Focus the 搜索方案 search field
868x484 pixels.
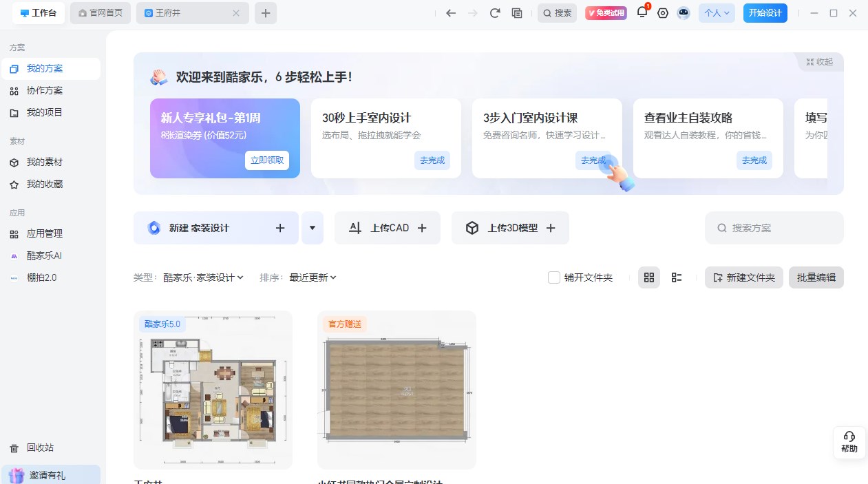(774, 228)
